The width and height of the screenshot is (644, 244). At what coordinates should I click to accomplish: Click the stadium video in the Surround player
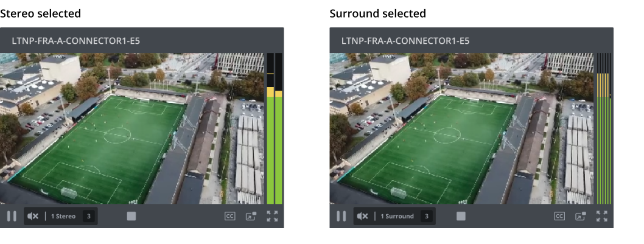click(x=461, y=128)
